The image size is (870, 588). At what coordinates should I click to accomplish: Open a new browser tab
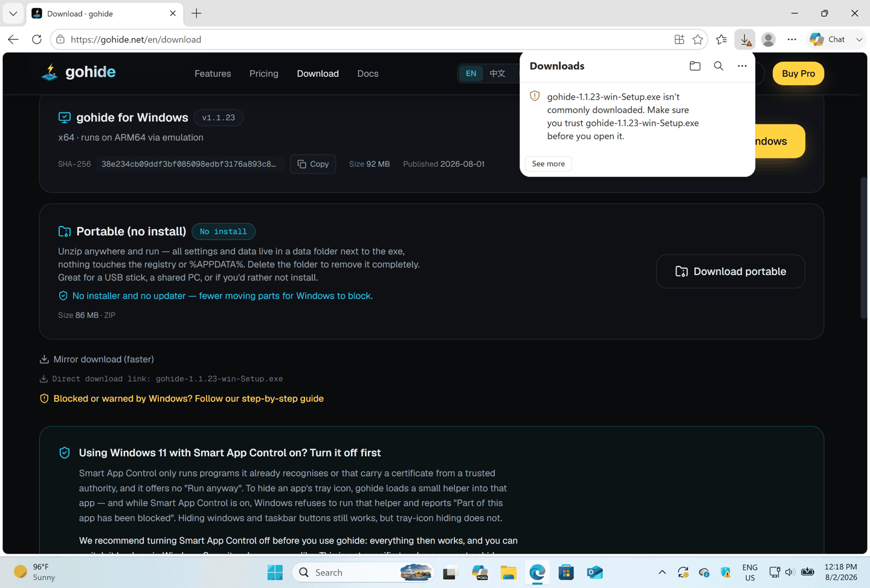196,13
